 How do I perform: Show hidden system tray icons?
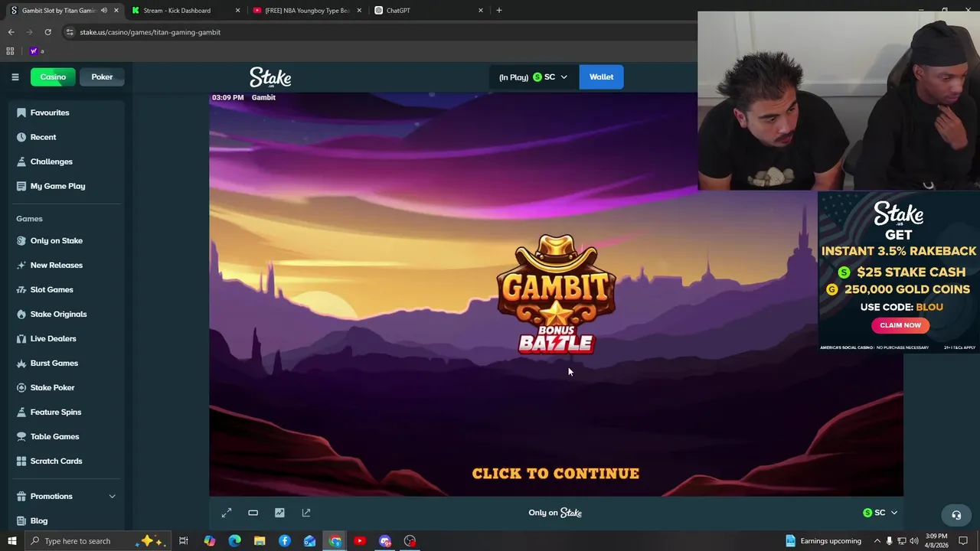click(x=877, y=541)
